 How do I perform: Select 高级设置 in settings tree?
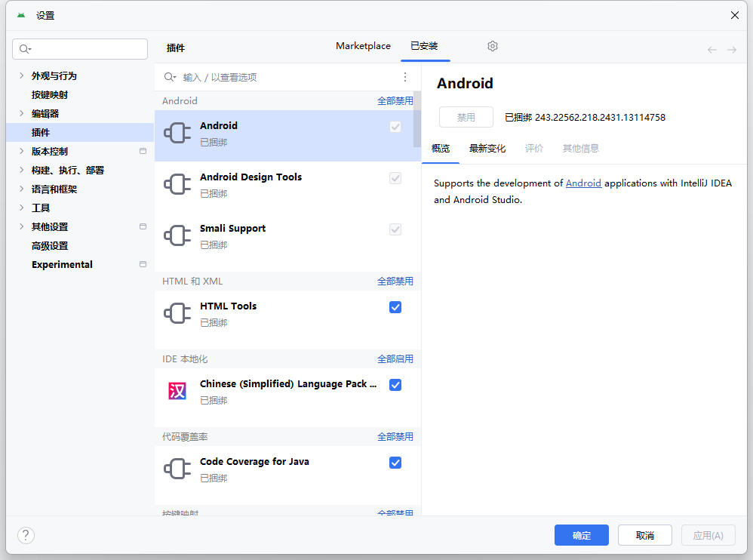tap(80, 245)
